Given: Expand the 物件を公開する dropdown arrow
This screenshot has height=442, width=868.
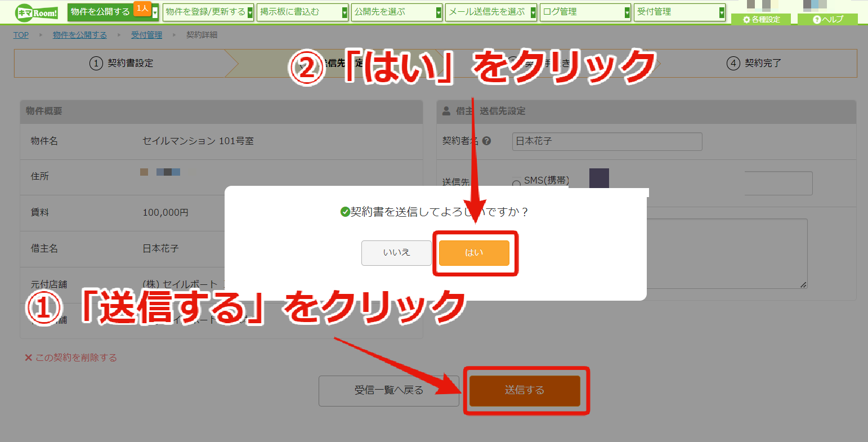Looking at the screenshot, I should point(155,13).
